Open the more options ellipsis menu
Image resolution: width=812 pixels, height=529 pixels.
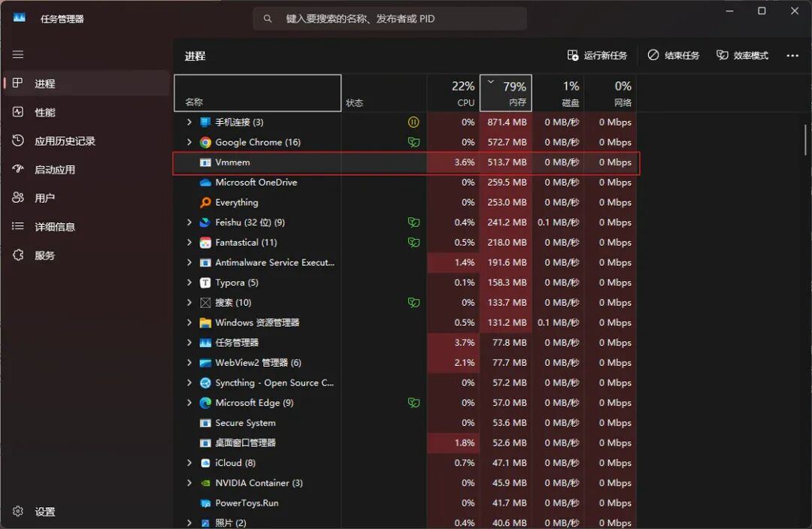(792, 56)
